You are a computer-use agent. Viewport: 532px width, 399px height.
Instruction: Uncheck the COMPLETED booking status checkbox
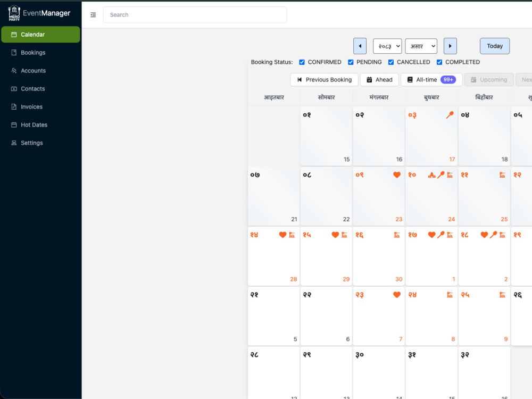pyautogui.click(x=439, y=62)
